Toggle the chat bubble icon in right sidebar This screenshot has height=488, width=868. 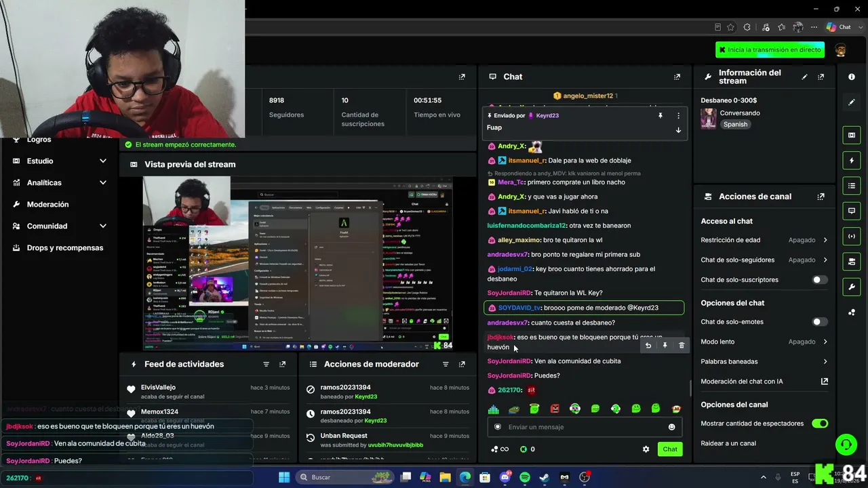point(852,211)
